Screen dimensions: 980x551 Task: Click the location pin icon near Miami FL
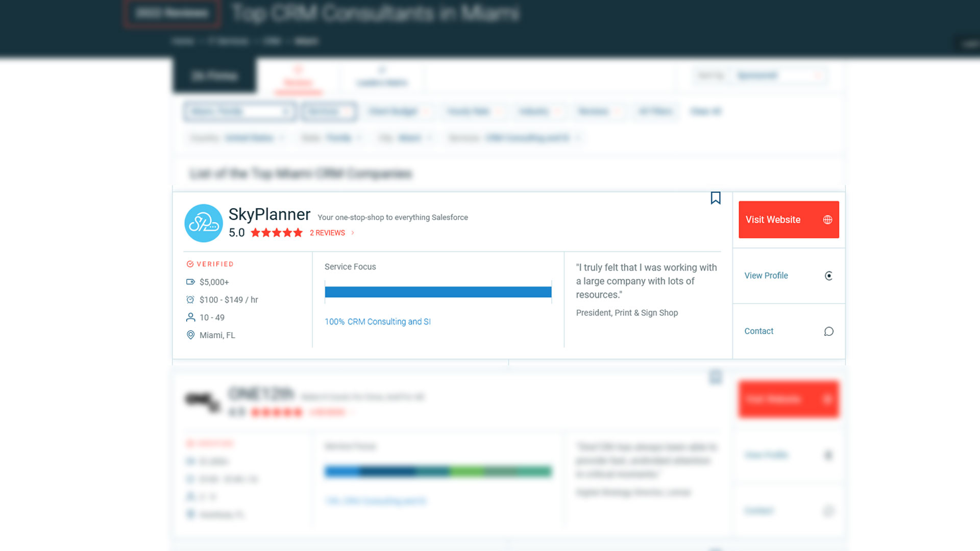190,335
